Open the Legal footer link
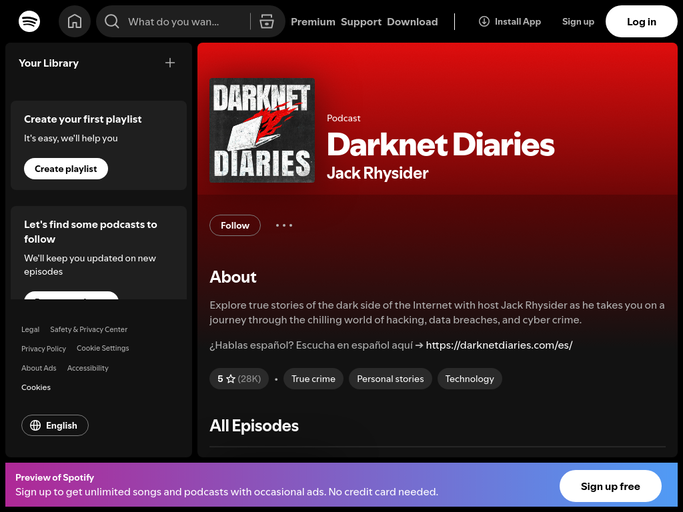The image size is (683, 512). point(30,329)
